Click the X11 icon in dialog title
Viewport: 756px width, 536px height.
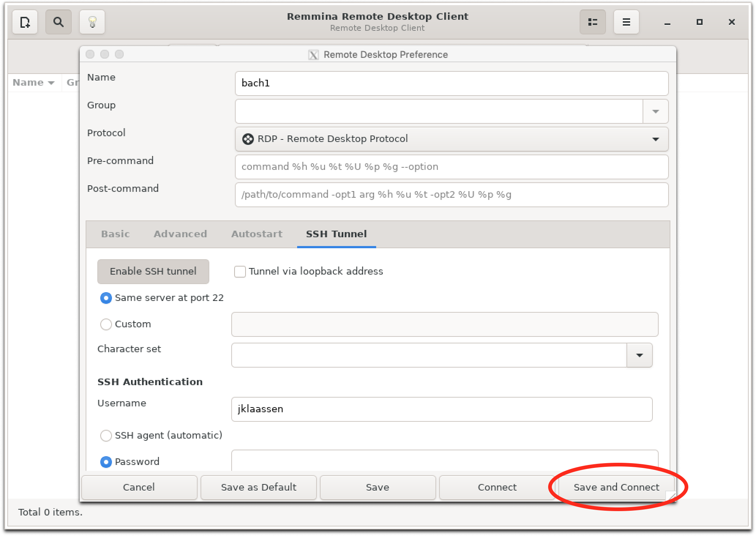point(314,55)
